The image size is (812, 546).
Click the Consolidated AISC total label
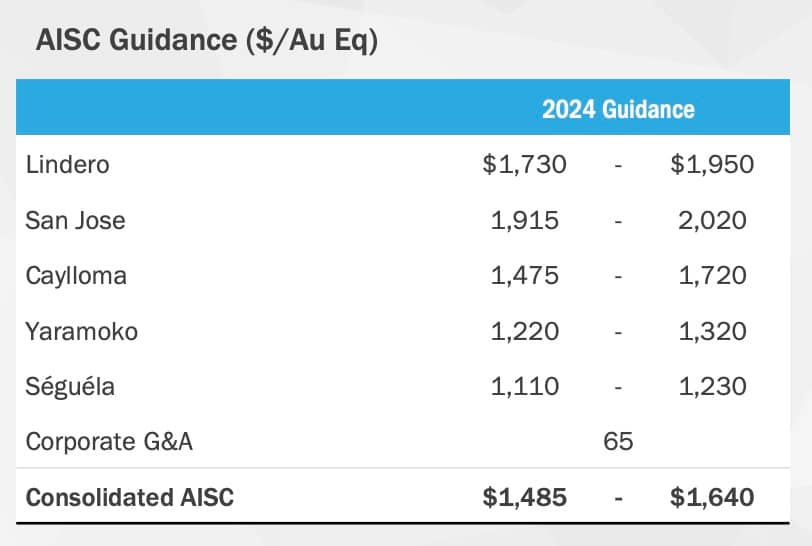click(x=130, y=497)
